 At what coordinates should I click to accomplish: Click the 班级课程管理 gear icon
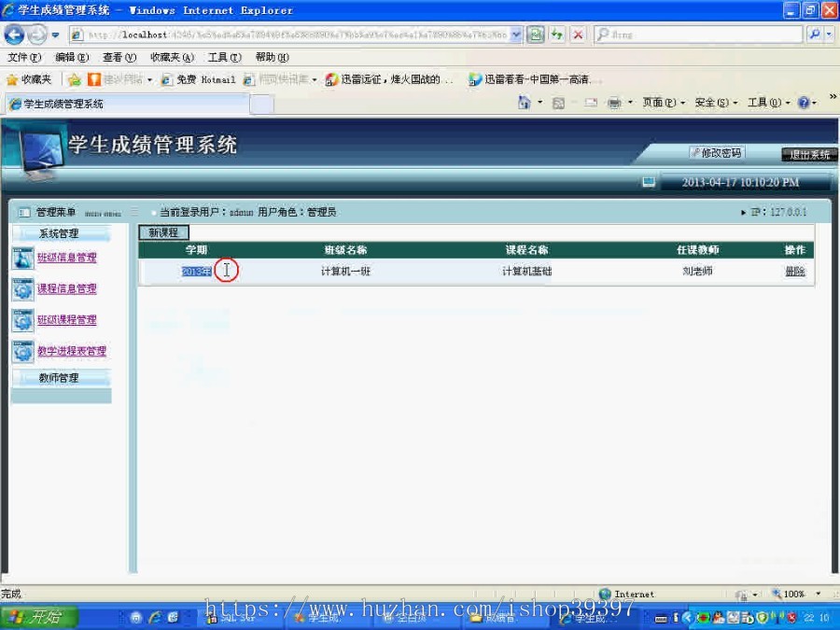pos(23,320)
